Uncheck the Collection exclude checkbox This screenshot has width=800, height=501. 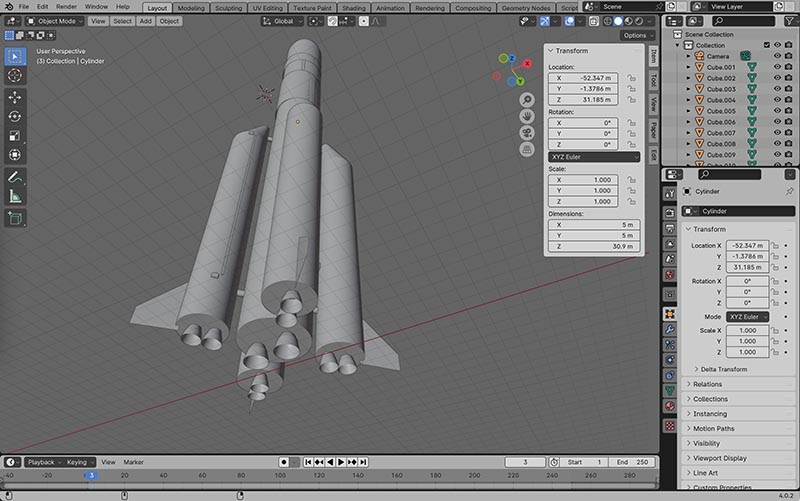[x=766, y=45]
